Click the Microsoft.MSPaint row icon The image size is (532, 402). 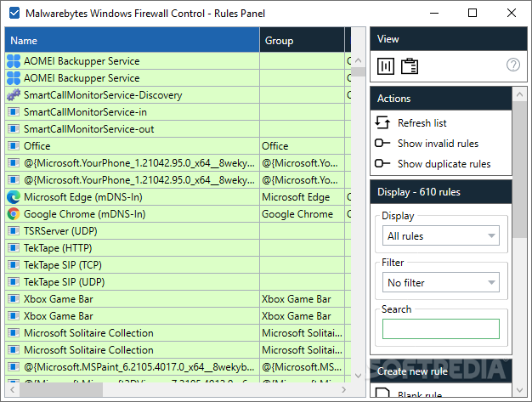click(14, 366)
